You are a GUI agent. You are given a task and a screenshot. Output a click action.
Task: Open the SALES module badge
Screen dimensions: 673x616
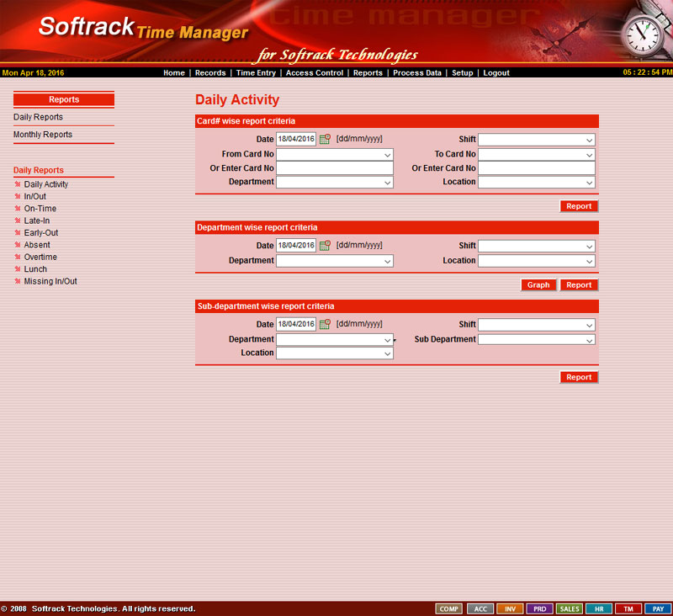[x=569, y=608]
